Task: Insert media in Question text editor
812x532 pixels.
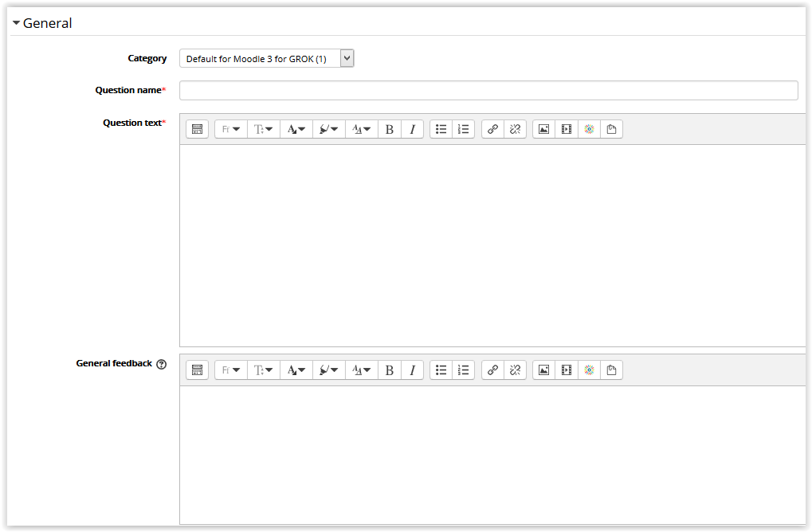Action: [567, 129]
